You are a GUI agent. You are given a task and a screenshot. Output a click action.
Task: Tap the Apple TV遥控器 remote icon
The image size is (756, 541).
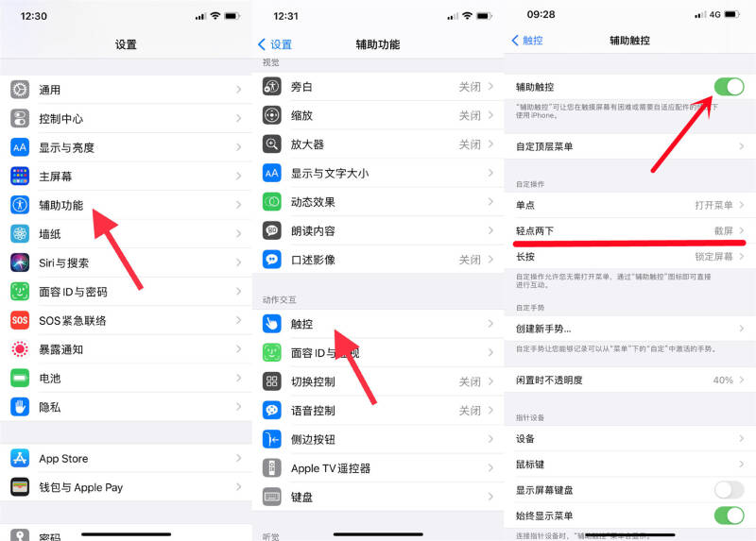point(272,468)
